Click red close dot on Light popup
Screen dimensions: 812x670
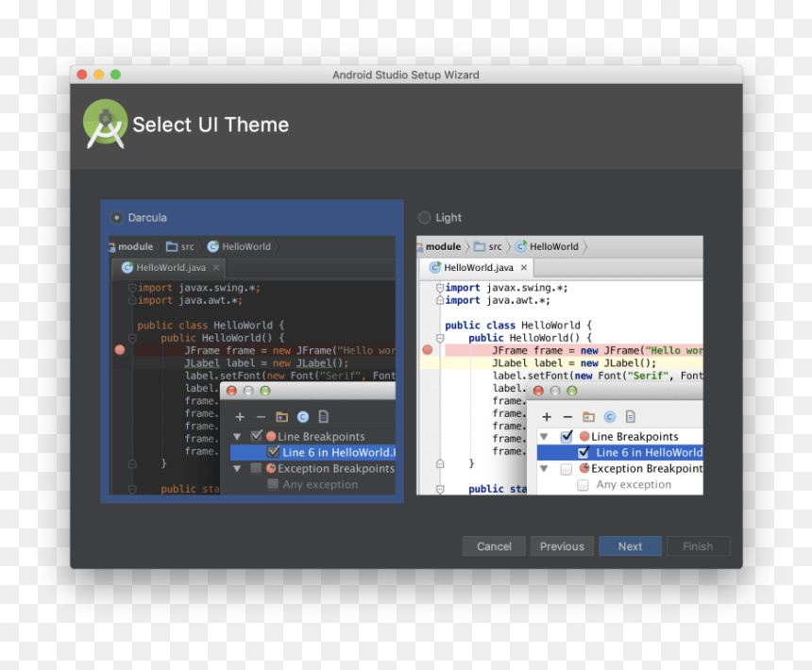pyautogui.click(x=538, y=391)
